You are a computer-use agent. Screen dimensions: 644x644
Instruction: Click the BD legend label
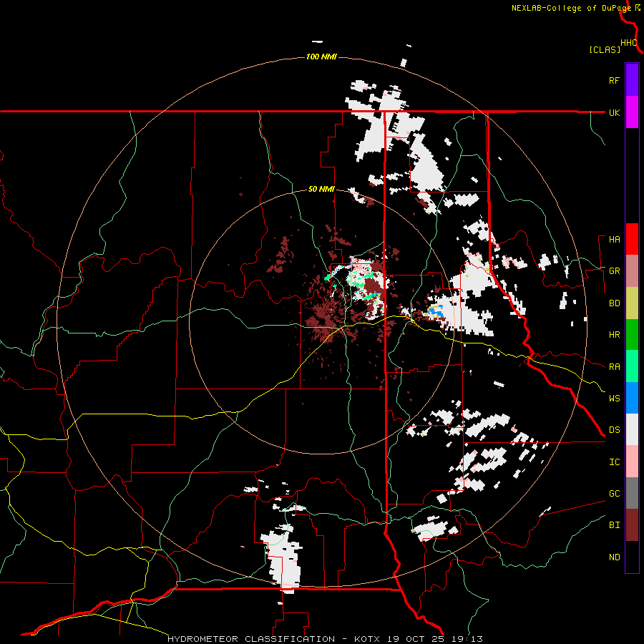(614, 303)
